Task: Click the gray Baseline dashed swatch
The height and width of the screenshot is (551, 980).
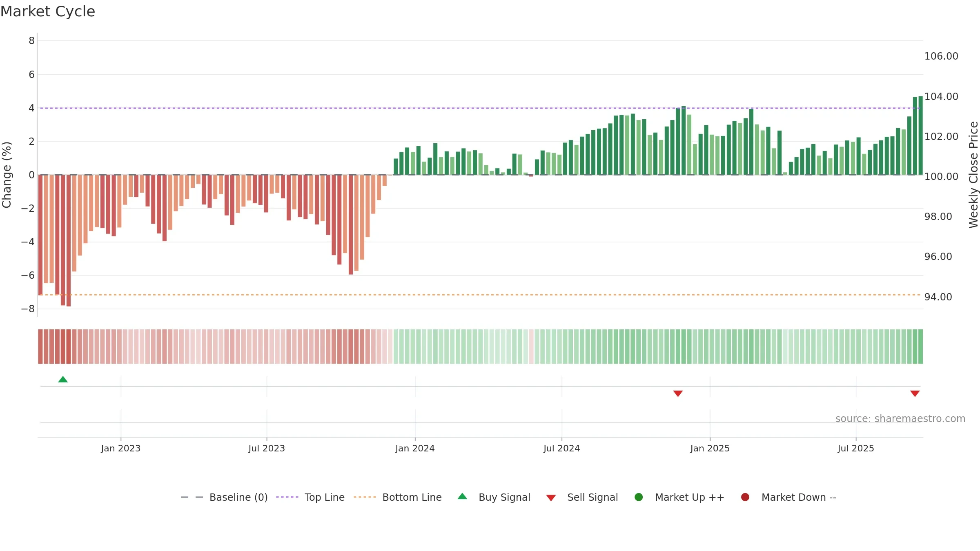Action: 192,497
